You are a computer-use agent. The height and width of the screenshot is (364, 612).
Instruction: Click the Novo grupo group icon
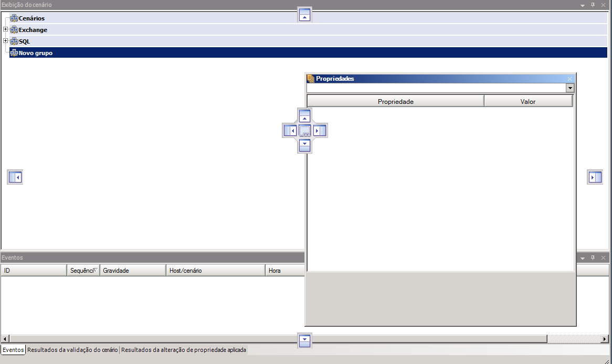(14, 53)
